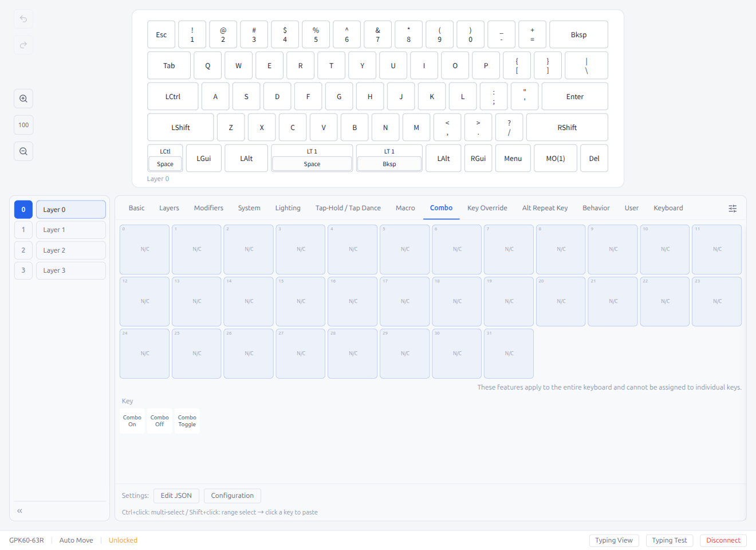Viewport: 756px width, 550px height.
Task: Select Layer 2 in the sidebar
Action: coord(70,250)
